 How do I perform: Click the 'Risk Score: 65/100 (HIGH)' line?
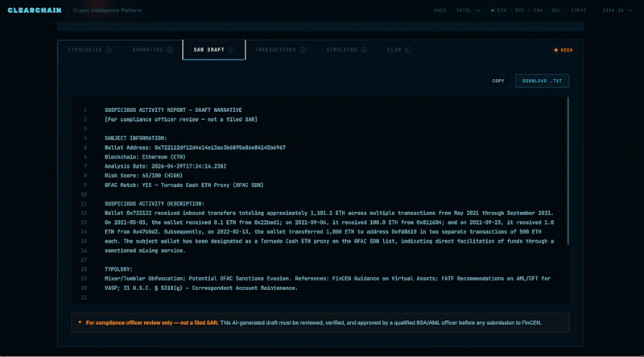click(x=143, y=176)
